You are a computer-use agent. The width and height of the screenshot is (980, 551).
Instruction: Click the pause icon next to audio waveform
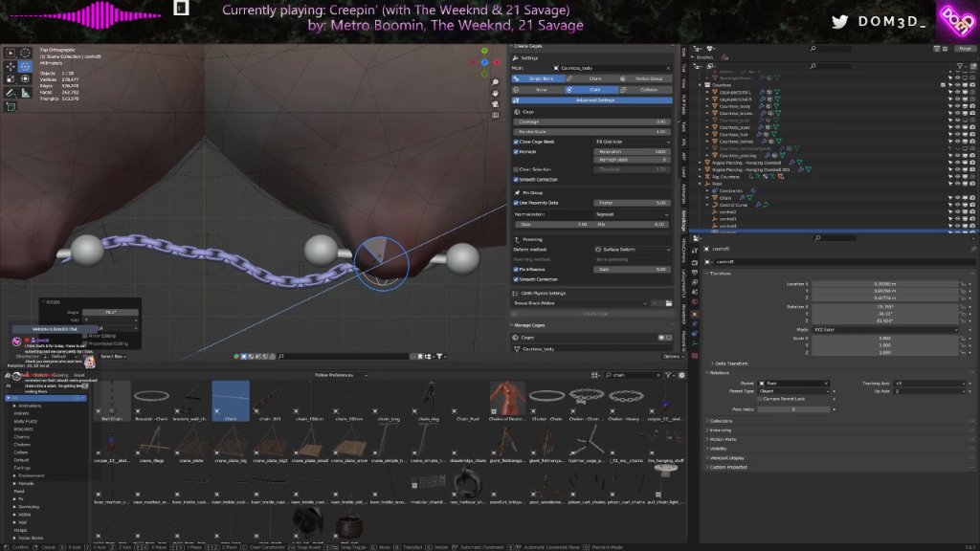(181, 8)
